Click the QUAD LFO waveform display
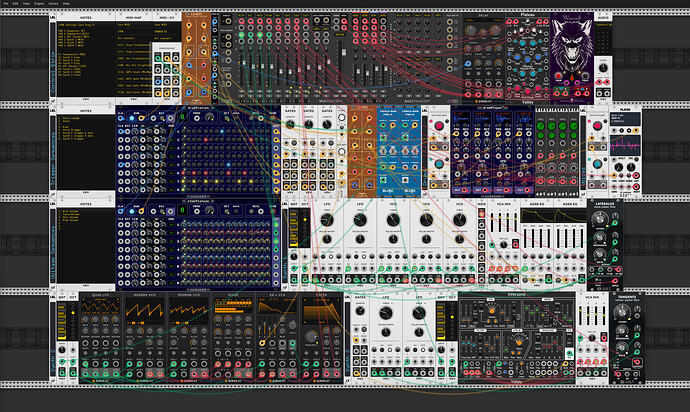This screenshot has width=690, height=412. click(100, 305)
